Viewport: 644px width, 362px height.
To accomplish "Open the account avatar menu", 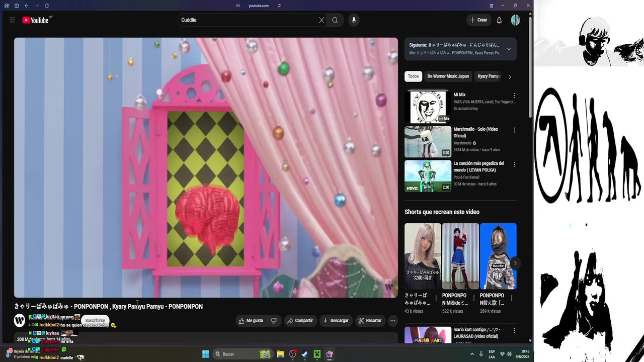I will [515, 20].
